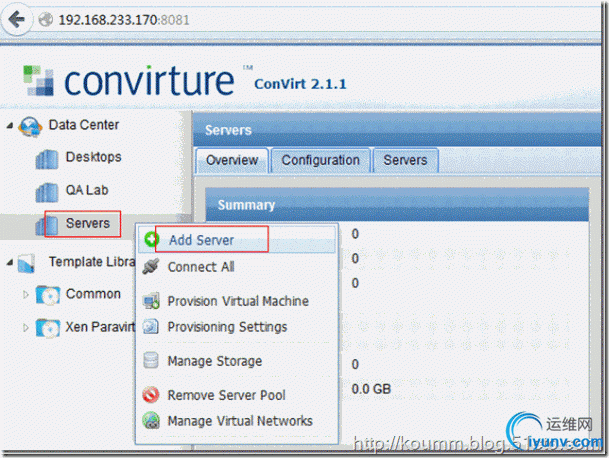
Task: Select Xen Paravirt label in tree
Action: click(100, 327)
